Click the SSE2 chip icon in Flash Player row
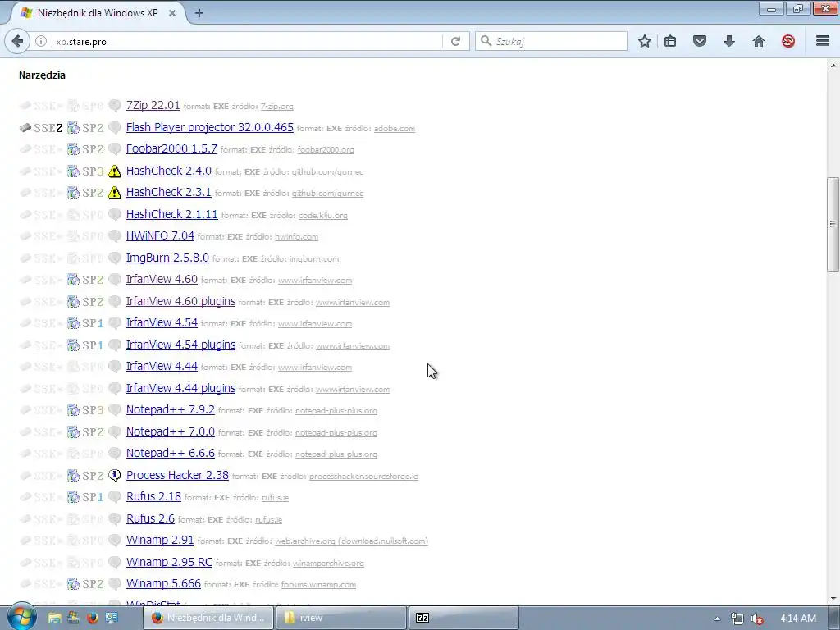 pos(25,128)
